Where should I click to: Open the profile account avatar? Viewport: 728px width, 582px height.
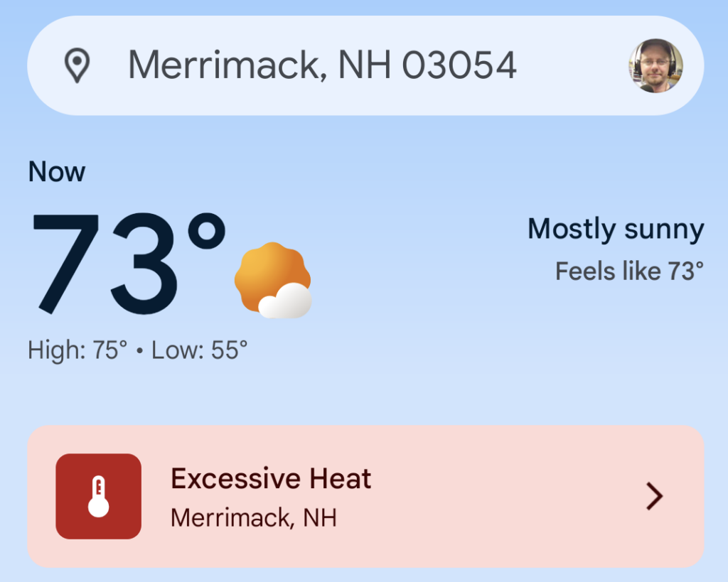click(655, 66)
